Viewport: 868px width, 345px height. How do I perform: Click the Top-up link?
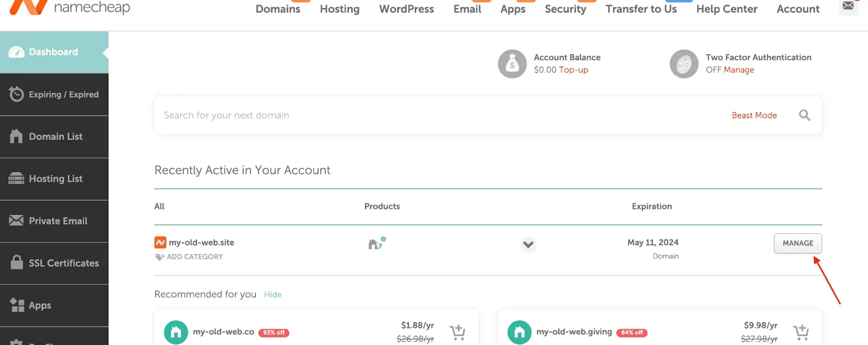573,70
